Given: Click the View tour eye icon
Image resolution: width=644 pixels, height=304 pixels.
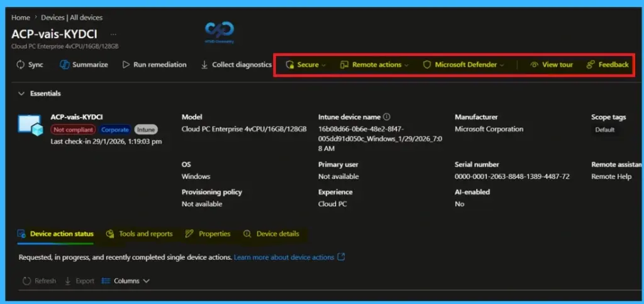Looking at the screenshot, I should click(534, 65).
